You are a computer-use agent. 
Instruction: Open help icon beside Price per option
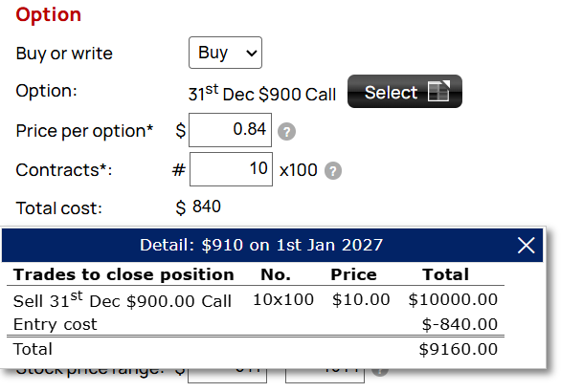point(286,131)
